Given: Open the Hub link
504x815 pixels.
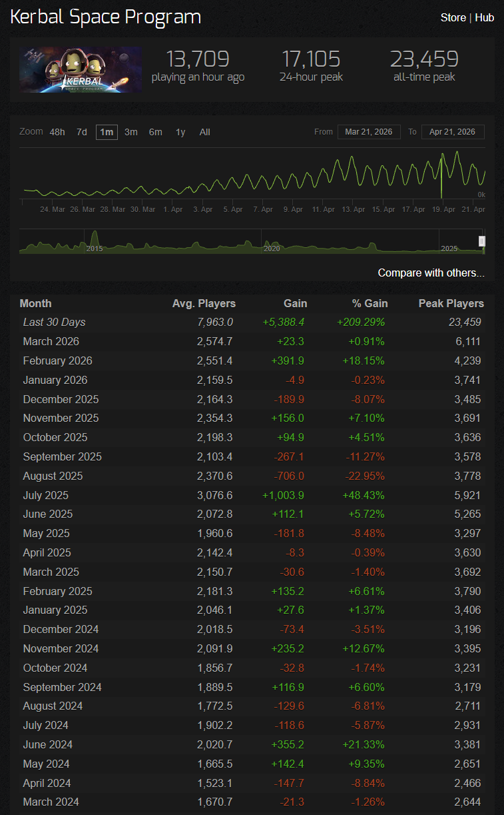Looking at the screenshot, I should pyautogui.click(x=484, y=17).
